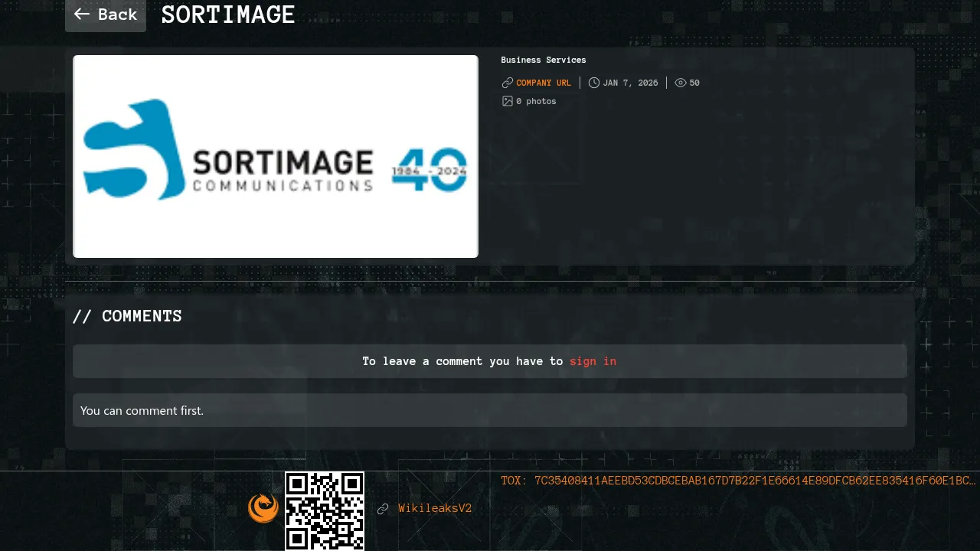Click the view count number 50
980x551 pixels.
[694, 83]
